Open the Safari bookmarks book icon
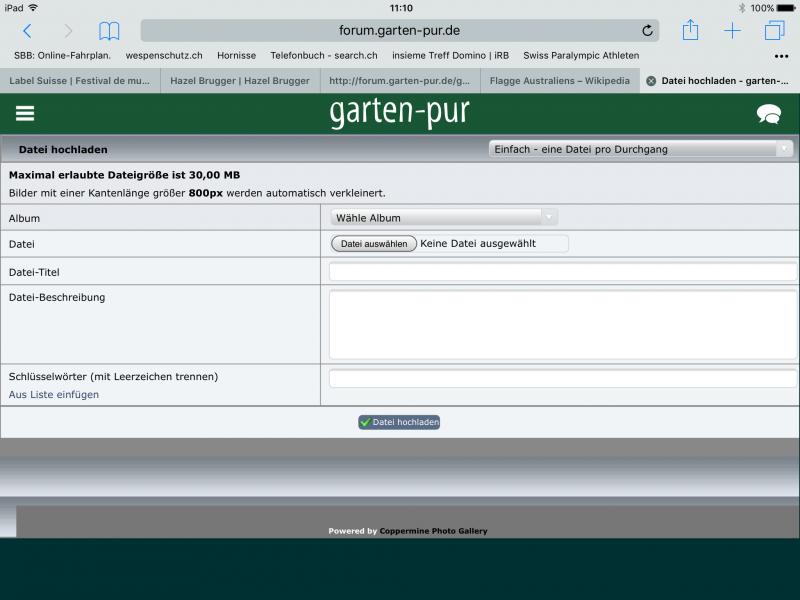800x600 pixels. (x=109, y=31)
